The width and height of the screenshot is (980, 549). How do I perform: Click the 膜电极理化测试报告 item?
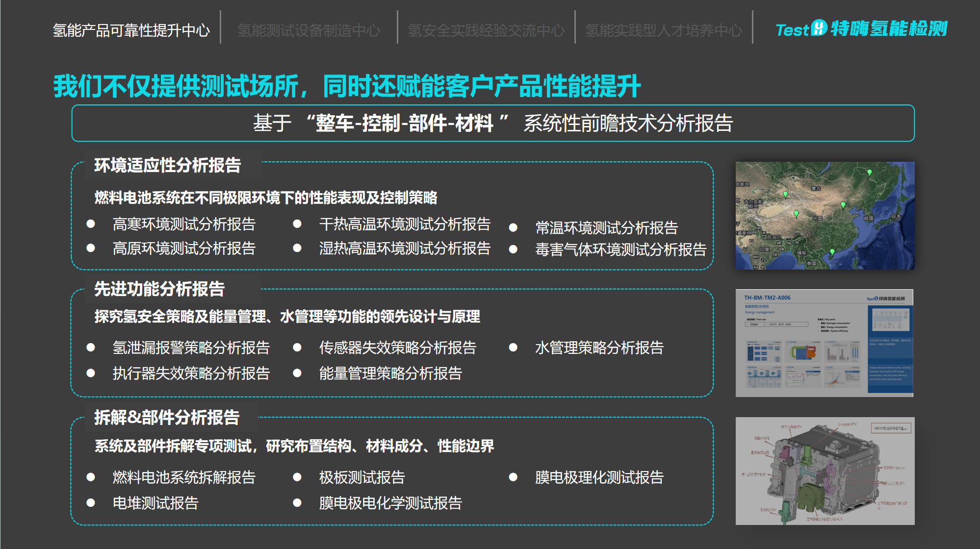599,477
